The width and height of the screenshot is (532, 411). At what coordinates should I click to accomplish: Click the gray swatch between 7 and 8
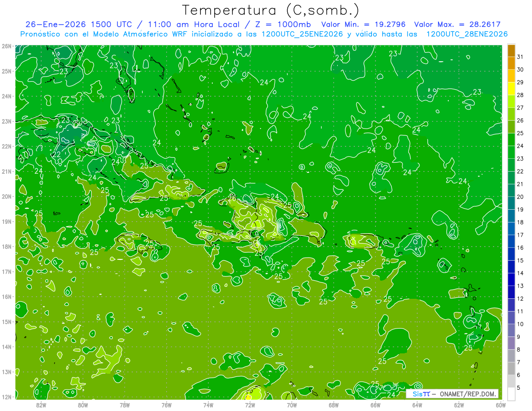point(511,356)
